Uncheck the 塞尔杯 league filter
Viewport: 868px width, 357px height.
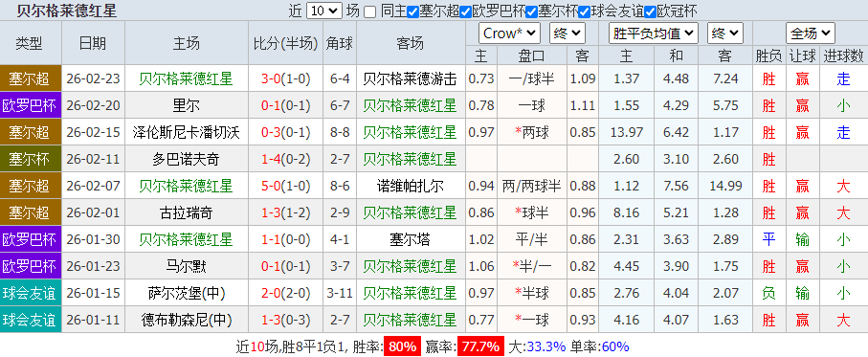(531, 11)
